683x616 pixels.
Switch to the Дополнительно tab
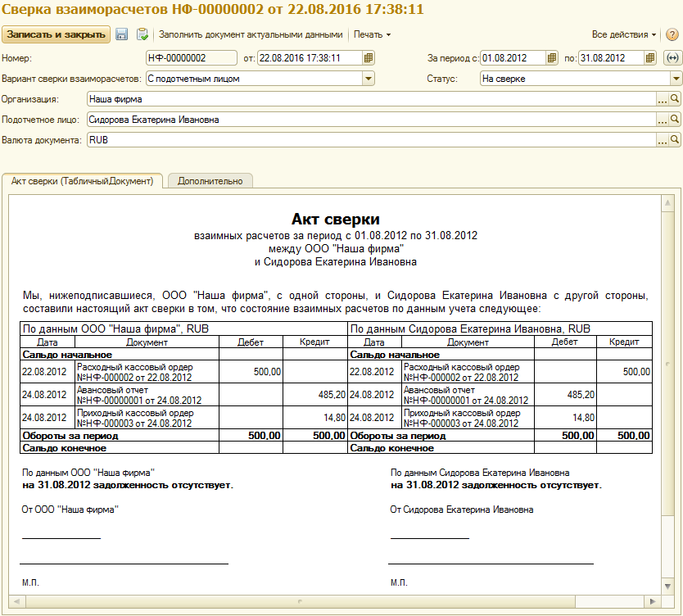(210, 181)
